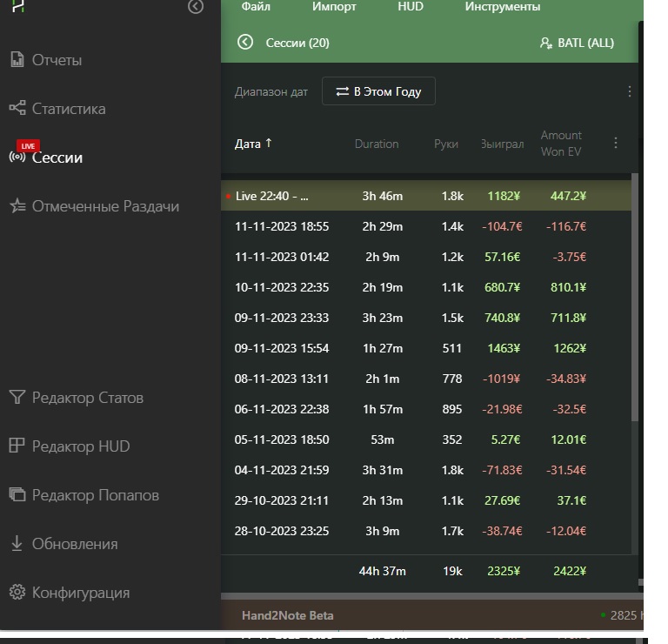Click the Hand2Note Beta status label
Image resolution: width=668 pixels, height=644 pixels.
[288, 615]
